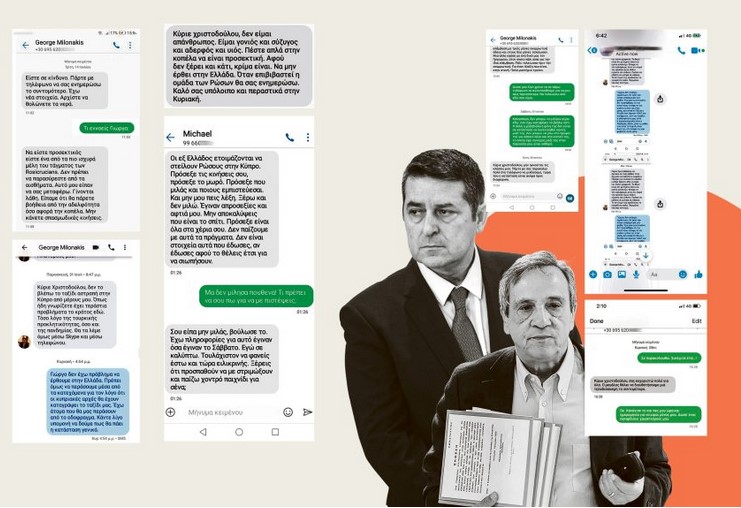Tap the plus attachment icon beside Μήνυμα κειμένου
The height and width of the screenshot is (508, 741).
(171, 411)
